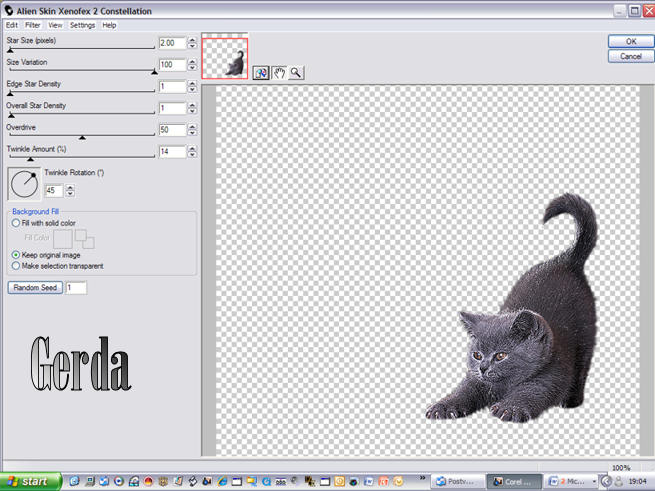Click the Size Variation value field

click(173, 65)
